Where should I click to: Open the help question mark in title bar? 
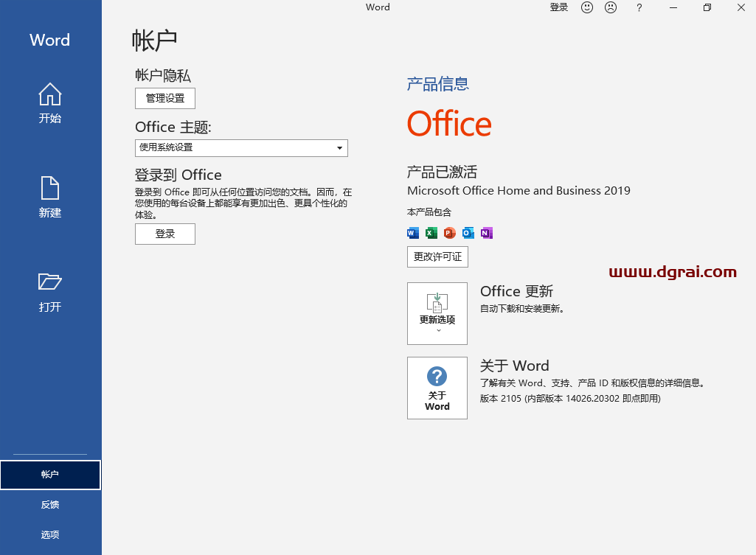[x=639, y=7]
